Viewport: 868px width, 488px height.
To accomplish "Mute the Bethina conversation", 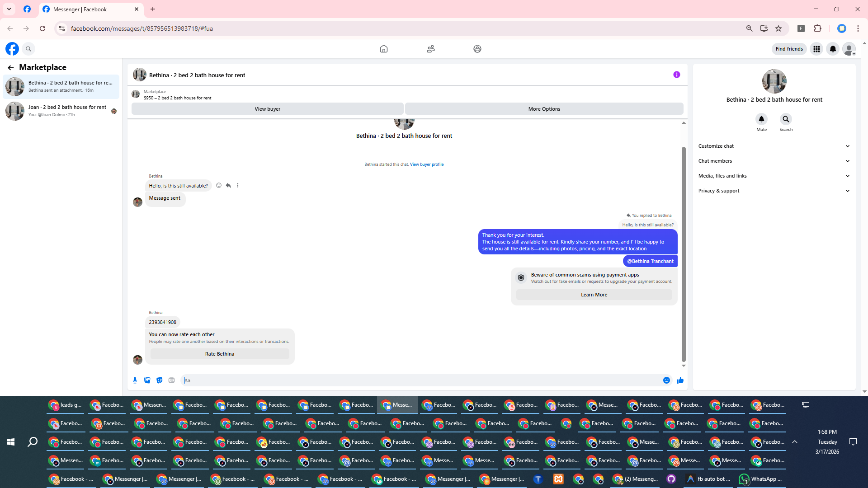I will (x=761, y=119).
